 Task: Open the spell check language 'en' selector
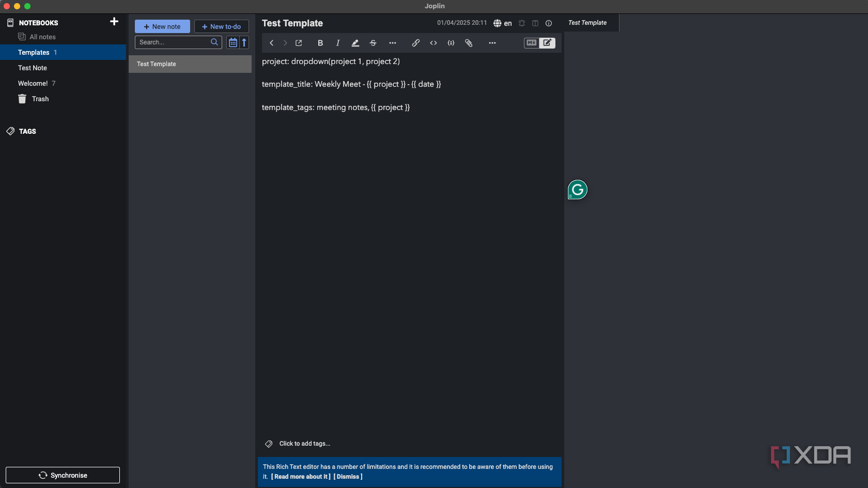coord(503,23)
